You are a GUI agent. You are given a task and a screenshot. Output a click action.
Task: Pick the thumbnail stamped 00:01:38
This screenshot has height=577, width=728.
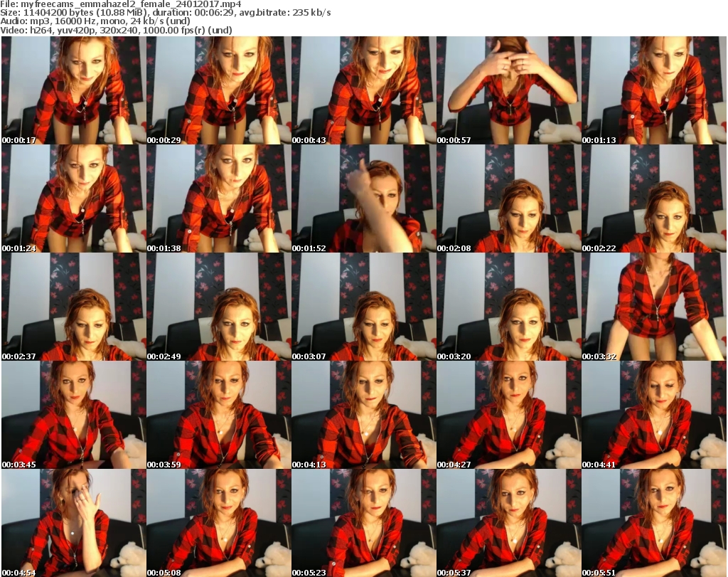click(219, 198)
